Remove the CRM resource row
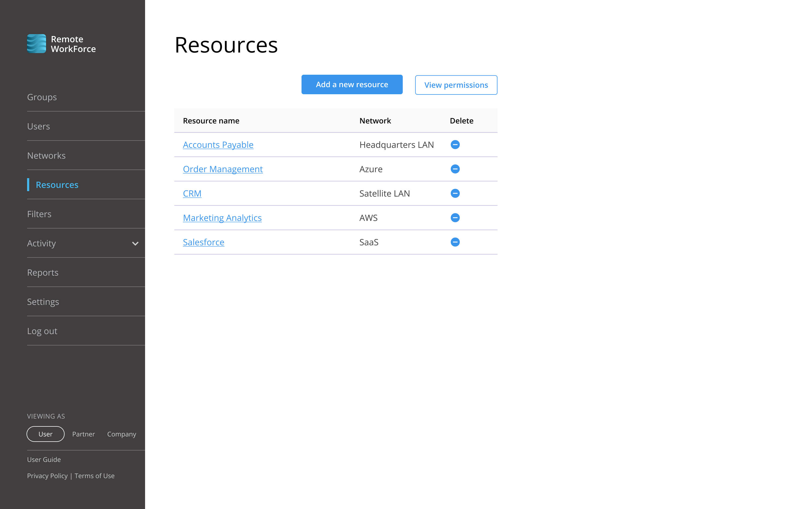This screenshot has height=509, width=812. coord(455,193)
